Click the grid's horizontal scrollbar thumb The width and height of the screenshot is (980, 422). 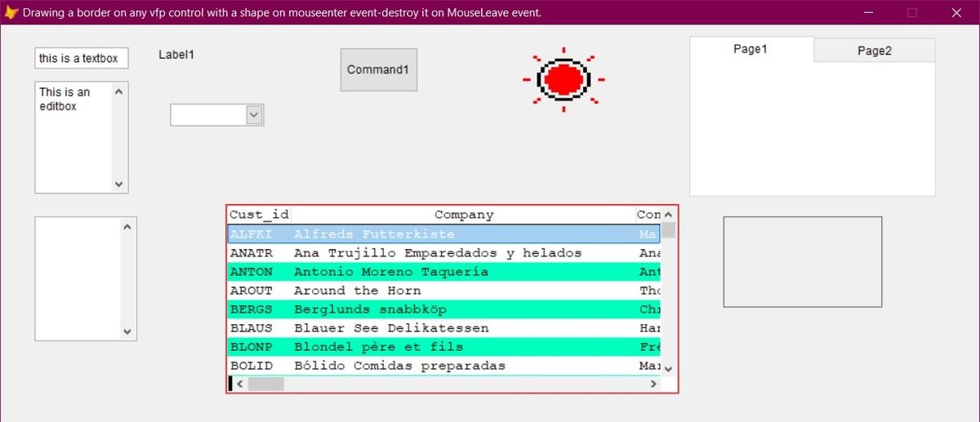pos(265,384)
